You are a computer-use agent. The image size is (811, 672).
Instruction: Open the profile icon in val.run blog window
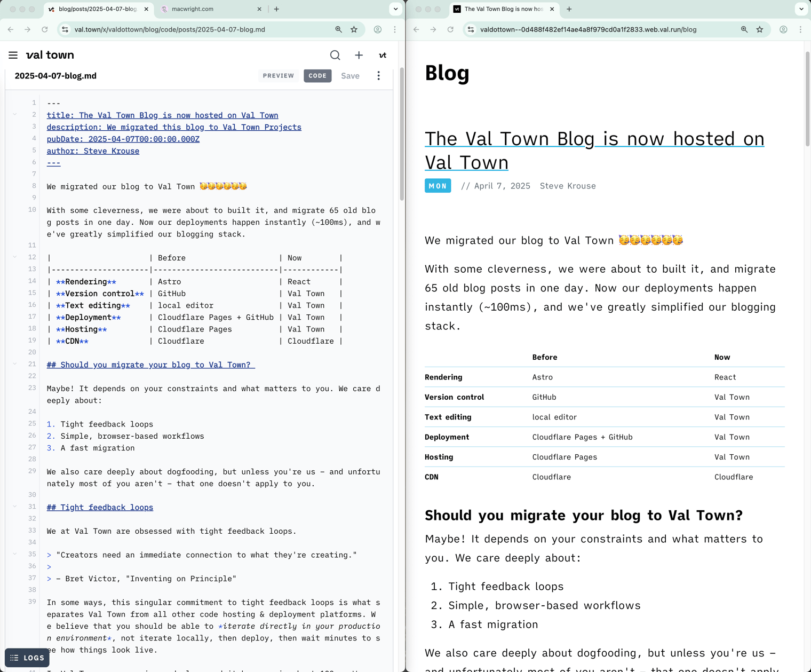pos(783,30)
